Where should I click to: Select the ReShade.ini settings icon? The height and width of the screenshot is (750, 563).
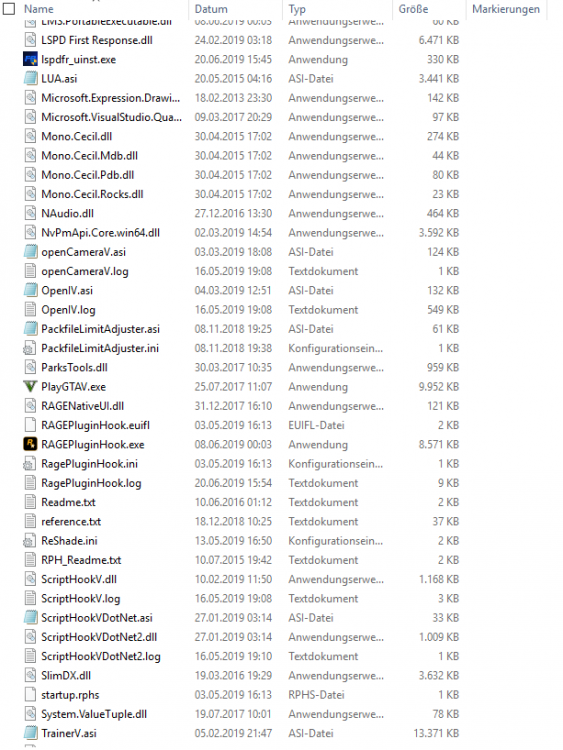click(x=30, y=540)
